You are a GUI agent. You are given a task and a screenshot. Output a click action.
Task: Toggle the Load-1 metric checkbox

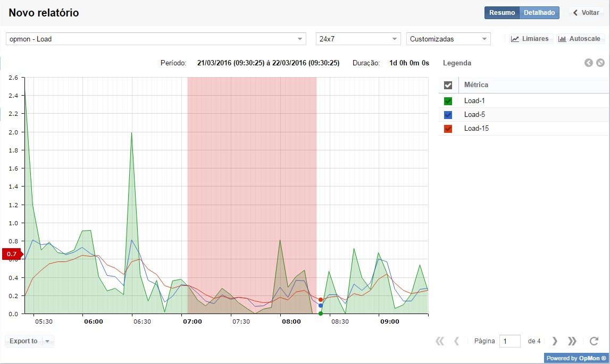point(448,101)
